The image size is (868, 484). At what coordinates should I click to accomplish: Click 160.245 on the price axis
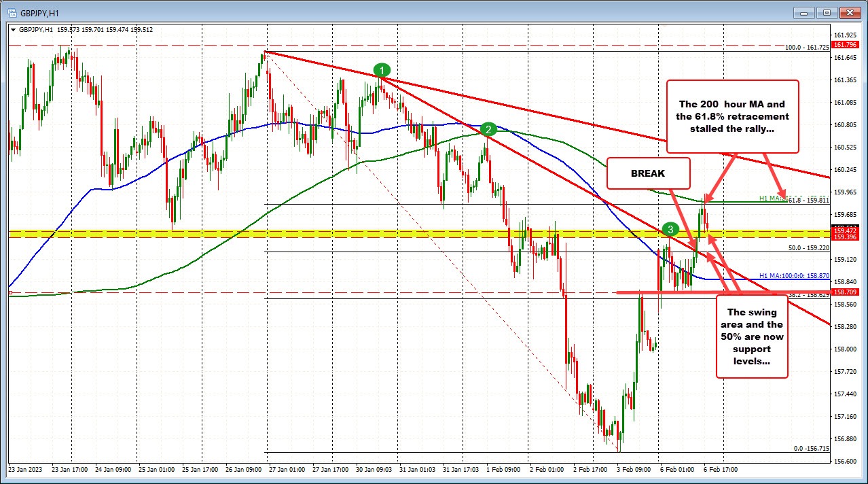pyautogui.click(x=845, y=170)
